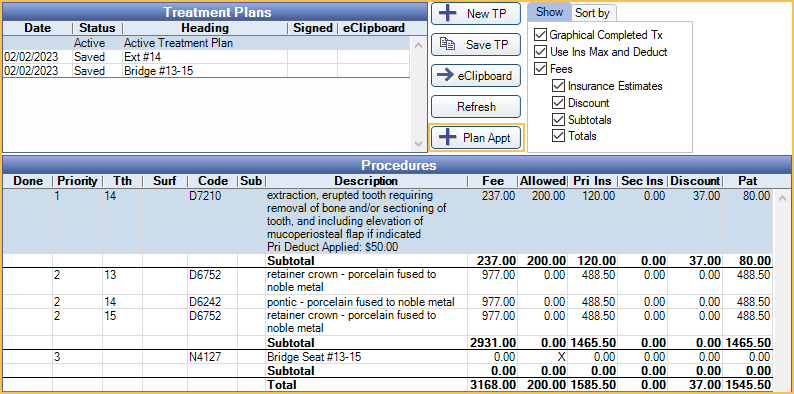Click the Done column header
This screenshot has height=394, width=794.
click(28, 181)
